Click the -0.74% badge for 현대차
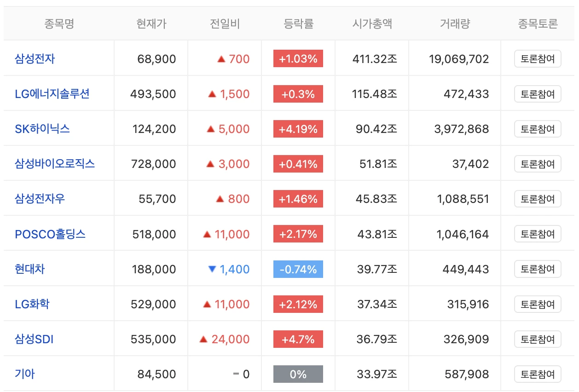Screen dimensions: 579x392 (298, 268)
